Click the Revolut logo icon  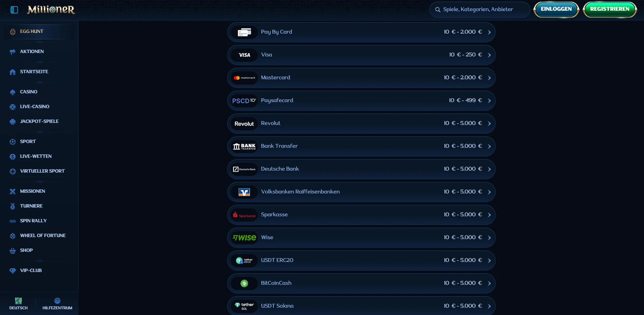244,124
